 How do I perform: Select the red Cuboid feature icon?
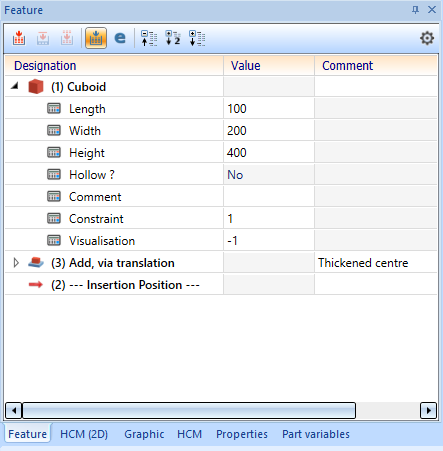[36, 87]
